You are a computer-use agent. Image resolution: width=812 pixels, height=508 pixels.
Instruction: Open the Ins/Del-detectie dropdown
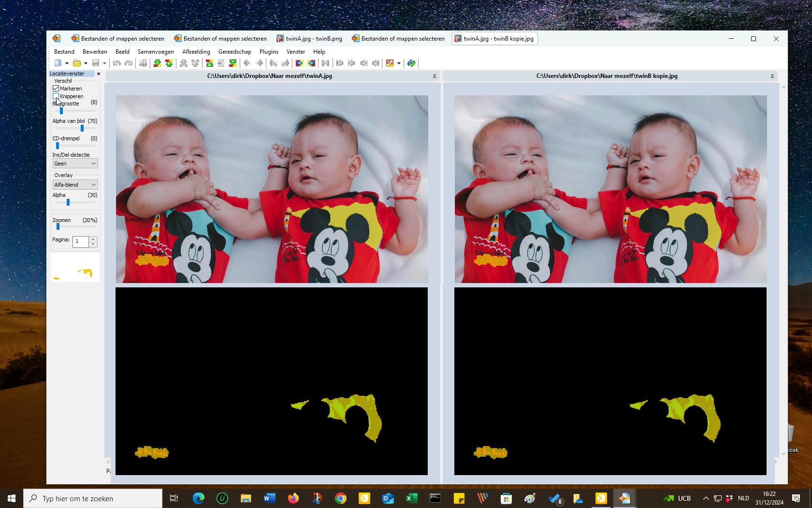click(75, 164)
